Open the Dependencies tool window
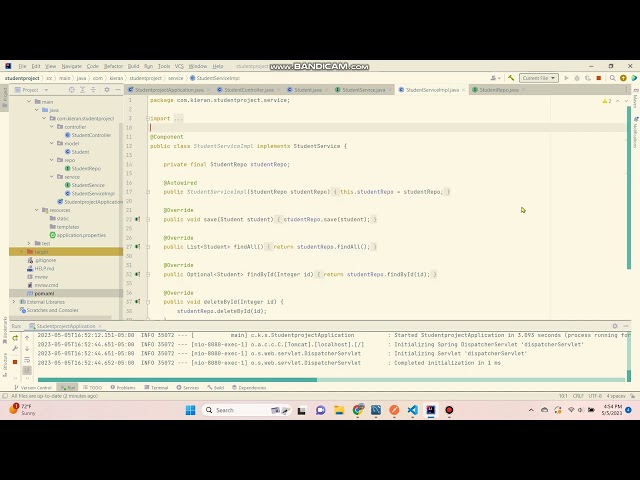Viewport: 640px width, 480px height. pos(249,387)
